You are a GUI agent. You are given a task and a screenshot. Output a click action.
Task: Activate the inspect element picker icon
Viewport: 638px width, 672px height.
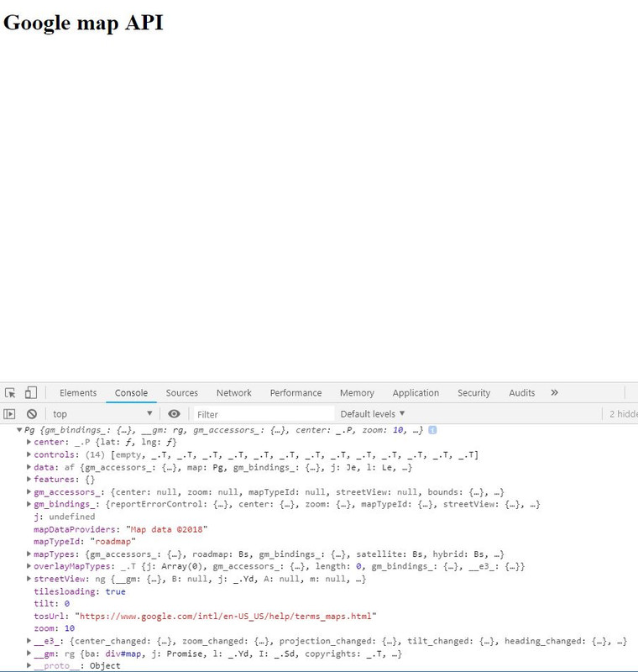pos(10,392)
